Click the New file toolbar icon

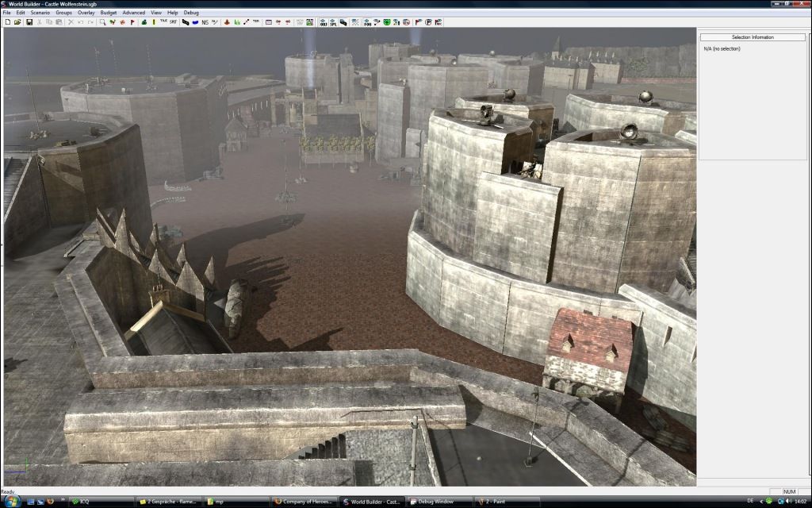7,22
